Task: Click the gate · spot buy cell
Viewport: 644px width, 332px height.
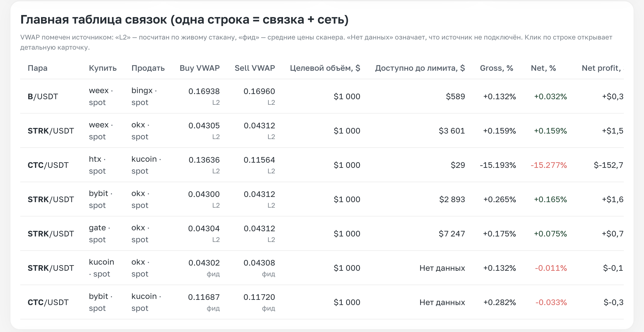Action: click(100, 234)
